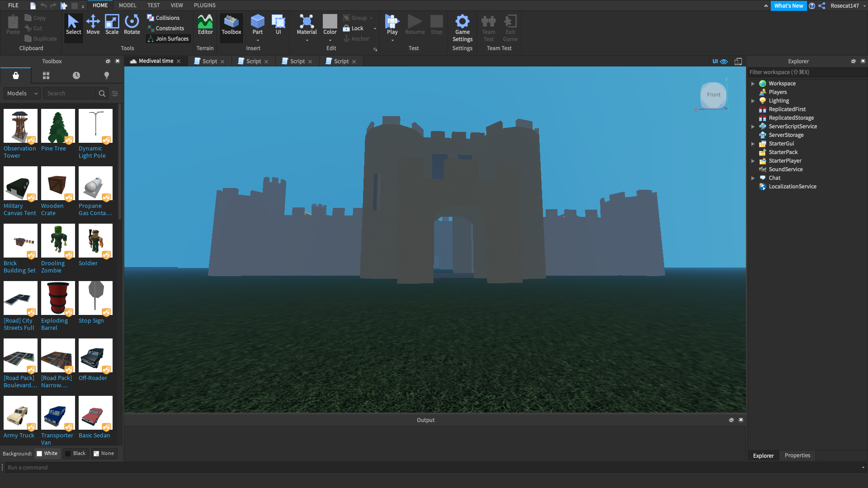This screenshot has width=868, height=488.
Task: Click the Pine Tree model thumbnail
Action: click(58, 126)
